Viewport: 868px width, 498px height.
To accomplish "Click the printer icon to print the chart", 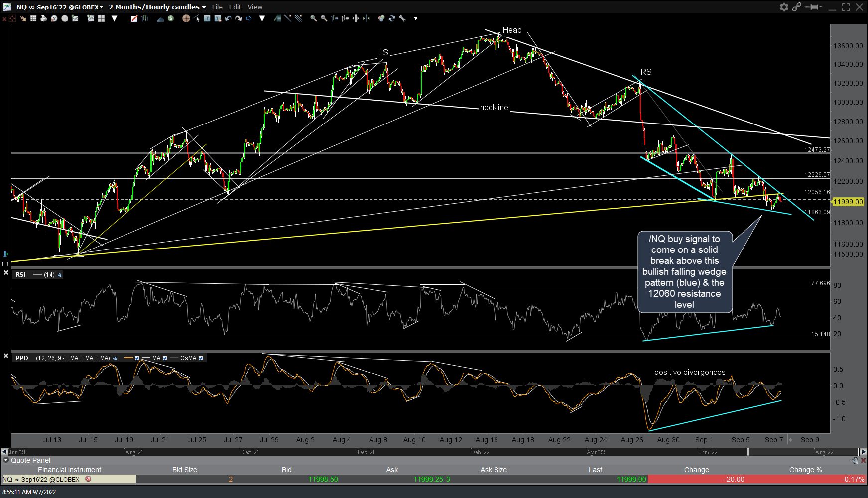I will coord(43,19).
